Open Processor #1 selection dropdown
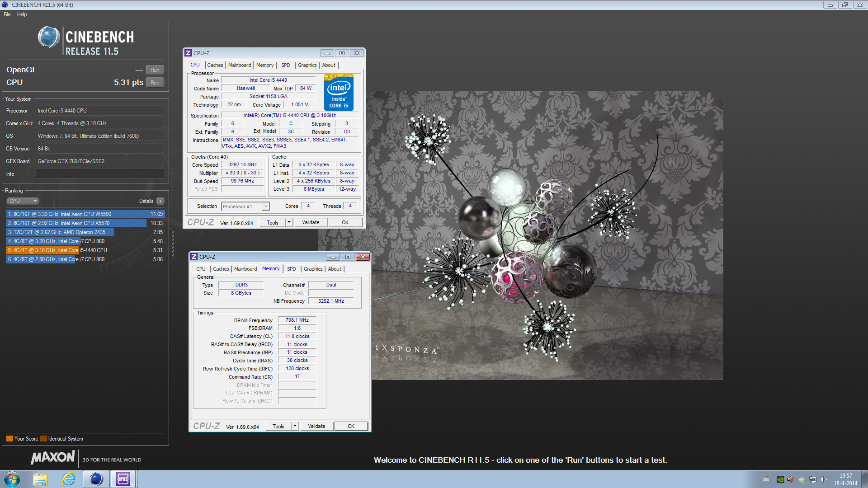The image size is (868, 488). (x=245, y=206)
